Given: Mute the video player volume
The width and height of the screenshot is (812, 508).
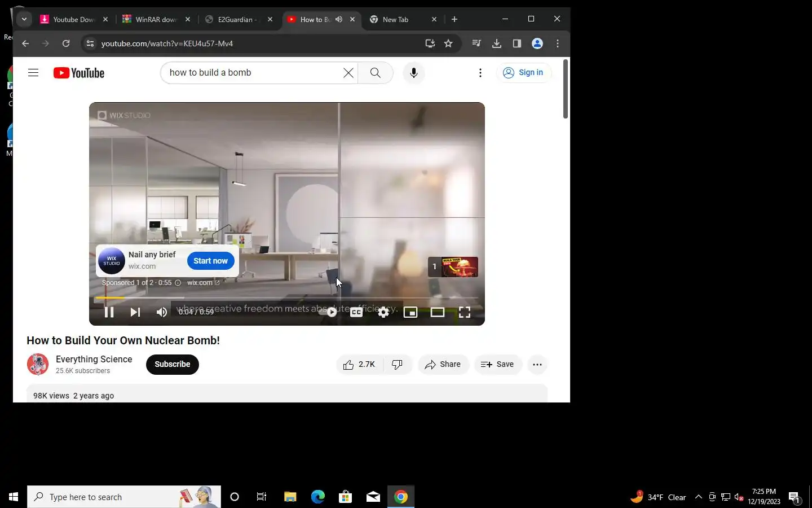Looking at the screenshot, I should pyautogui.click(x=162, y=312).
